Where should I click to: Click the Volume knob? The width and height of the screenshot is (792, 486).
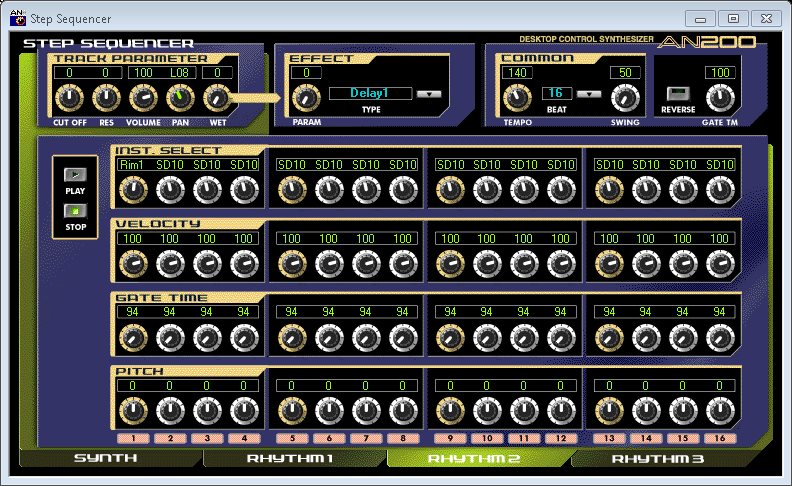143,98
